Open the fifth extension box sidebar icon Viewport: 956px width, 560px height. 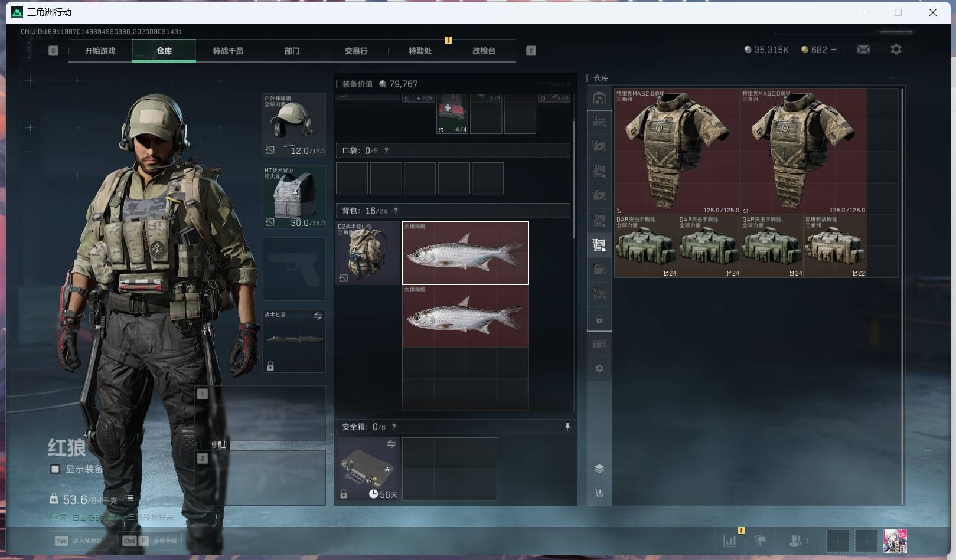tap(599, 220)
